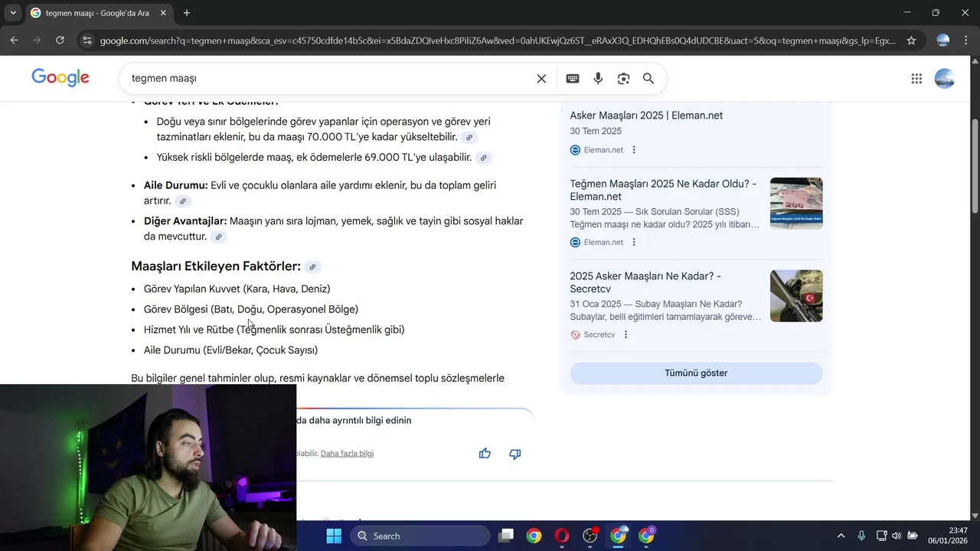
Task: Click the banknote thumbnail for Teğmen Maaşları
Action: (796, 204)
